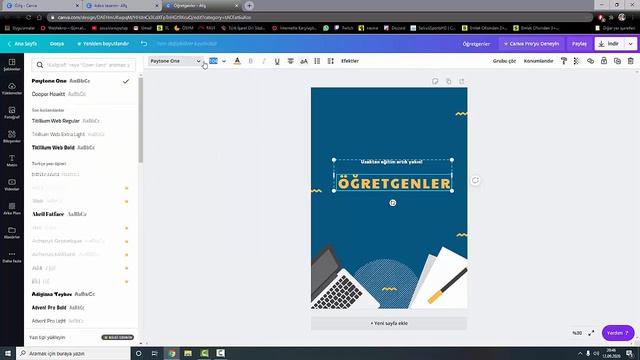Open list formatting option

pyautogui.click(x=317, y=61)
